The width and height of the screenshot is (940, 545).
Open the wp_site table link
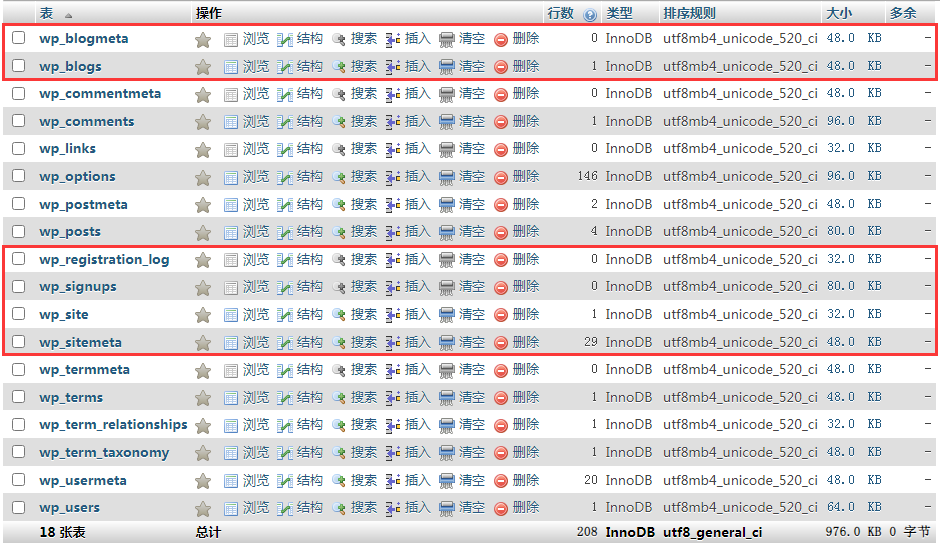64,315
